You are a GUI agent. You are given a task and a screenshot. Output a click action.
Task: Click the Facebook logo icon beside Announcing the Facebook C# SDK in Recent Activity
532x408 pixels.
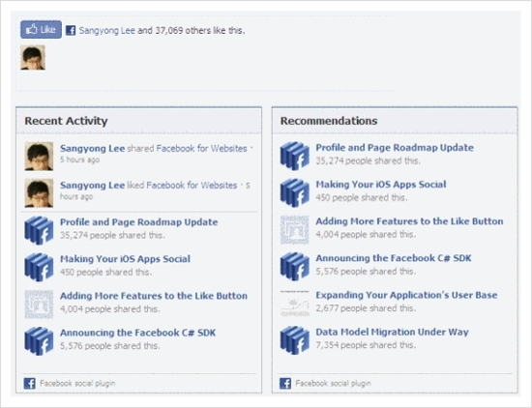[x=39, y=341]
